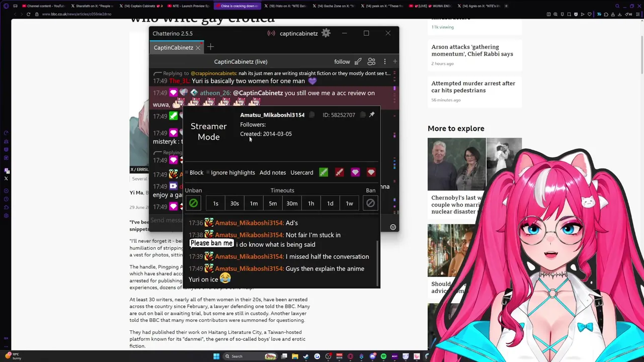
Task: Click the user card title Amatsu_Mikaboshi3154
Action: click(272, 115)
